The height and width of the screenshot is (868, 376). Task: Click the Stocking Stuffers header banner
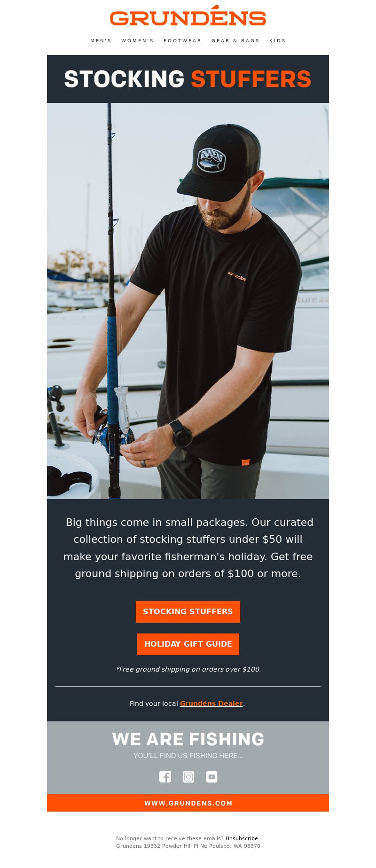coord(188,79)
